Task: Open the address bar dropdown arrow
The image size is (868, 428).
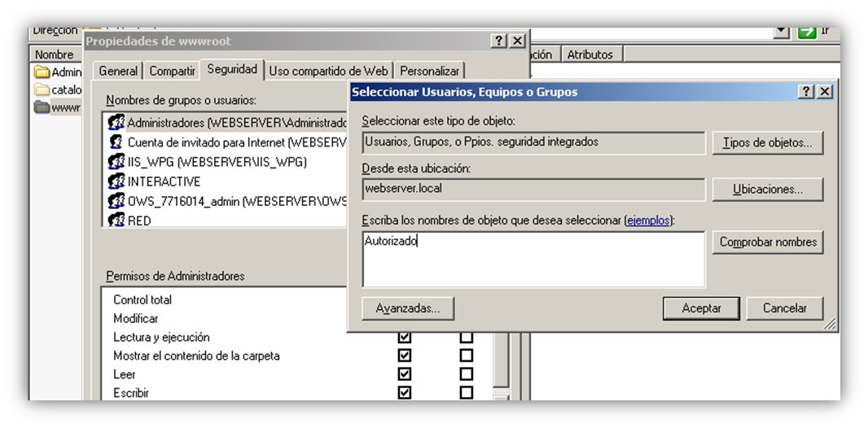Action: (782, 32)
